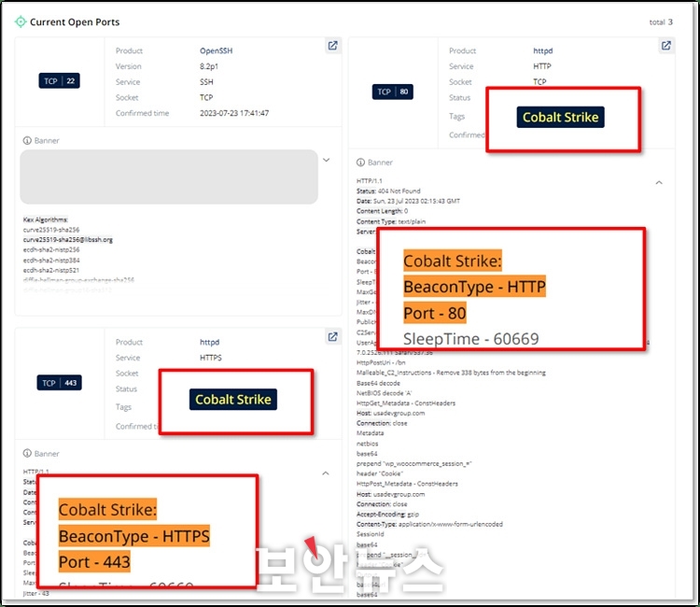Open the httpd product link in port 80 card

point(543,51)
